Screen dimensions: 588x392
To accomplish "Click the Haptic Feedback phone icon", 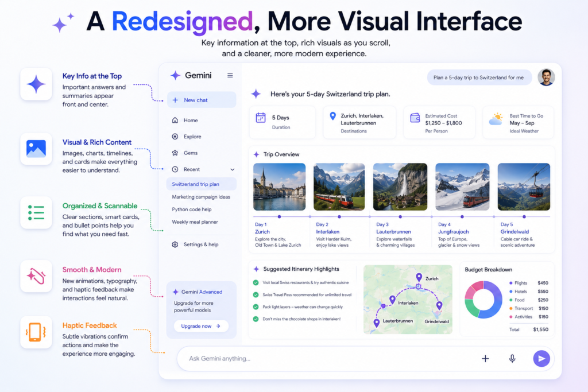I will tap(36, 332).
